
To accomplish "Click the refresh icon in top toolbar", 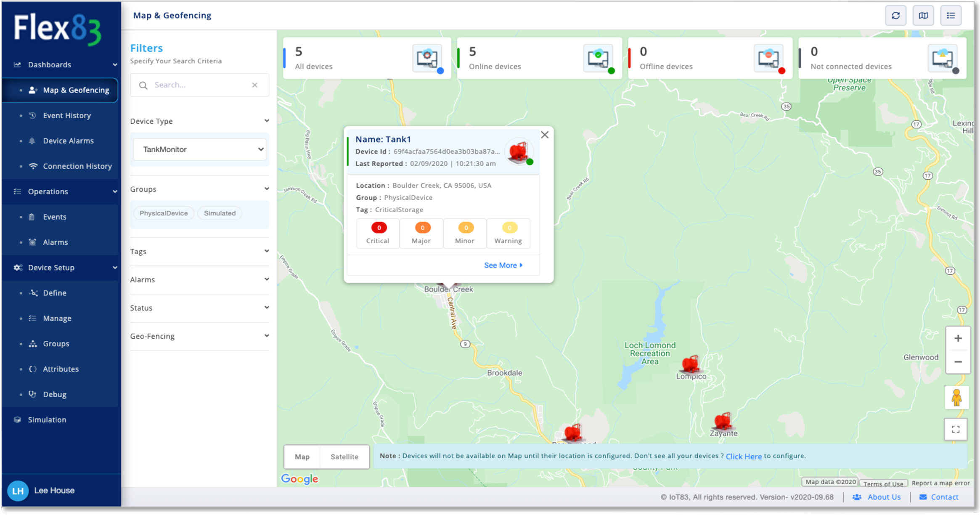I will [x=895, y=16].
